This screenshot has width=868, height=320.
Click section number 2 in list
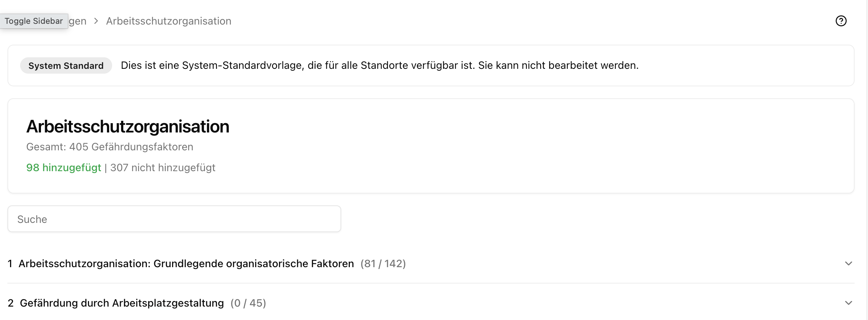[11, 303]
